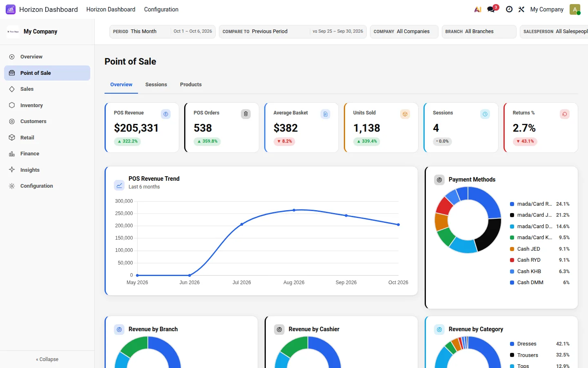The width and height of the screenshot is (588, 368).
Task: Click the POS Revenue card icon
Action: pos(166,114)
